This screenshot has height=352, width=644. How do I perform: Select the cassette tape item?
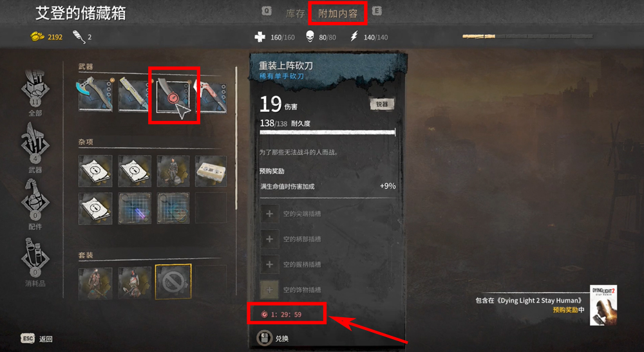[x=211, y=171]
